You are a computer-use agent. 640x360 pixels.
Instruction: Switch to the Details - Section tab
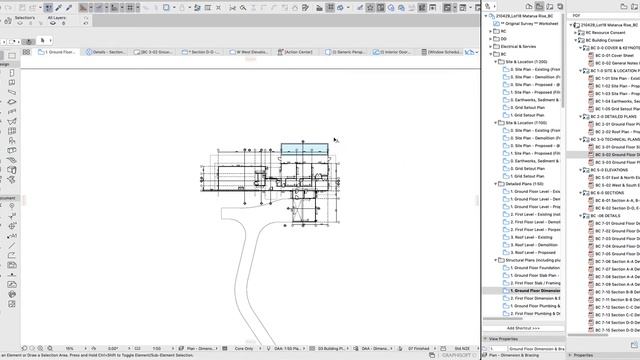click(x=106, y=52)
